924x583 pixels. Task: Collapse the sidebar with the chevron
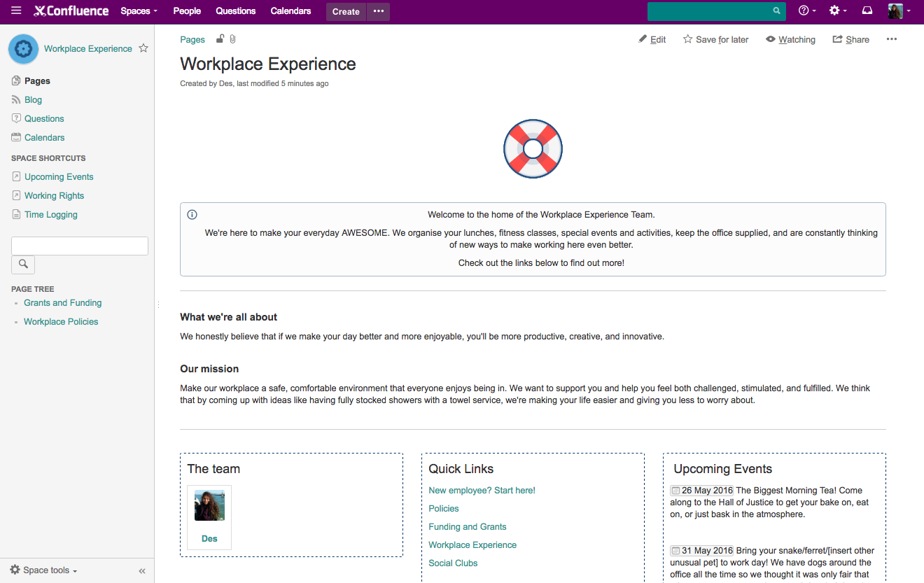pos(141,570)
